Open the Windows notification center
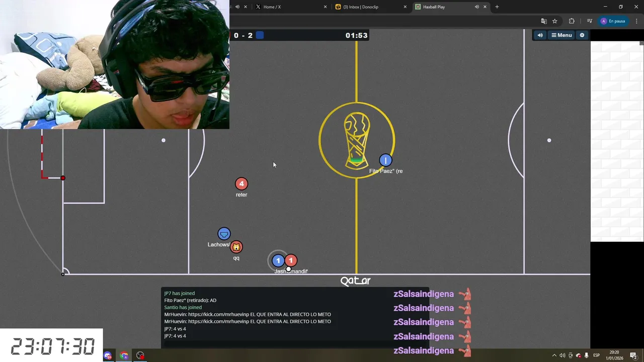Image resolution: width=644 pixels, height=362 pixels. click(x=633, y=355)
